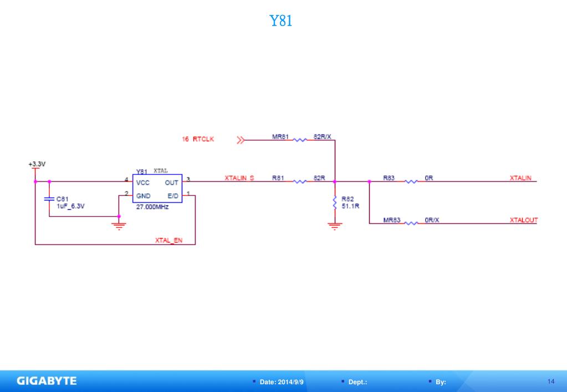Select the OUT pin label
The width and height of the screenshot is (567, 392).
click(x=171, y=183)
